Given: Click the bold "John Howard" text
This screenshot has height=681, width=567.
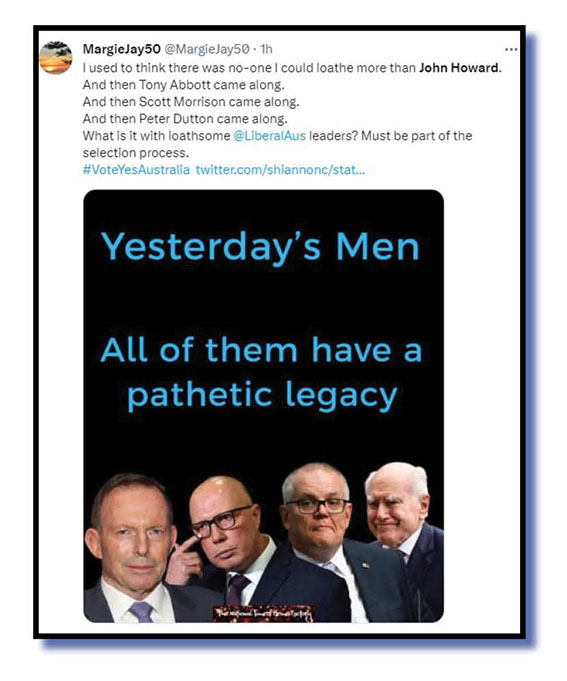Looking at the screenshot, I should pos(459,68).
